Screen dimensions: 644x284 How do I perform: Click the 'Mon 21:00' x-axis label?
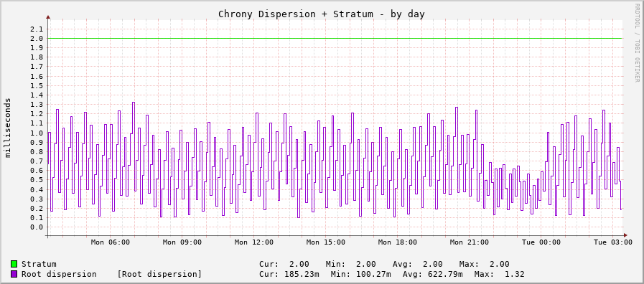tap(469, 242)
